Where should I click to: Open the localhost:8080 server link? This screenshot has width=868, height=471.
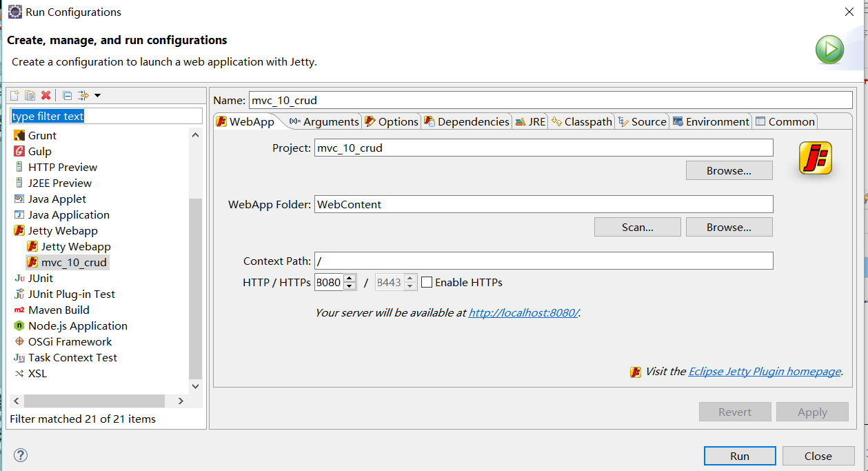(525, 312)
